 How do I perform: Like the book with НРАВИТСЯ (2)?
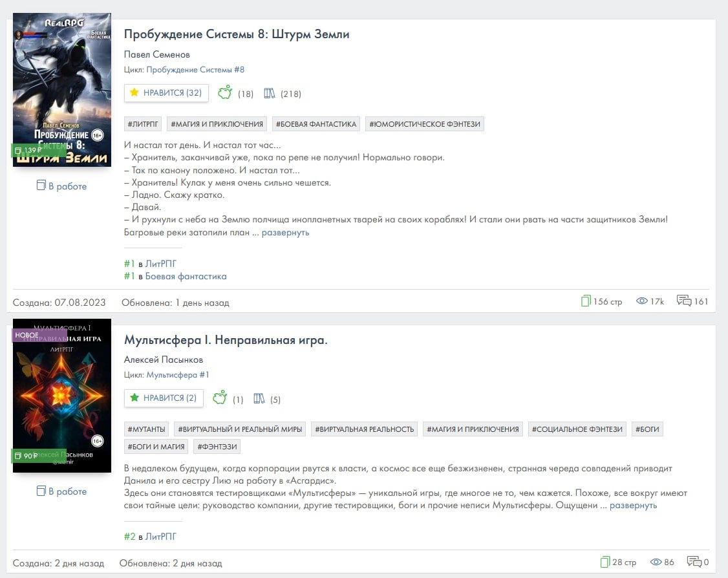tap(164, 398)
